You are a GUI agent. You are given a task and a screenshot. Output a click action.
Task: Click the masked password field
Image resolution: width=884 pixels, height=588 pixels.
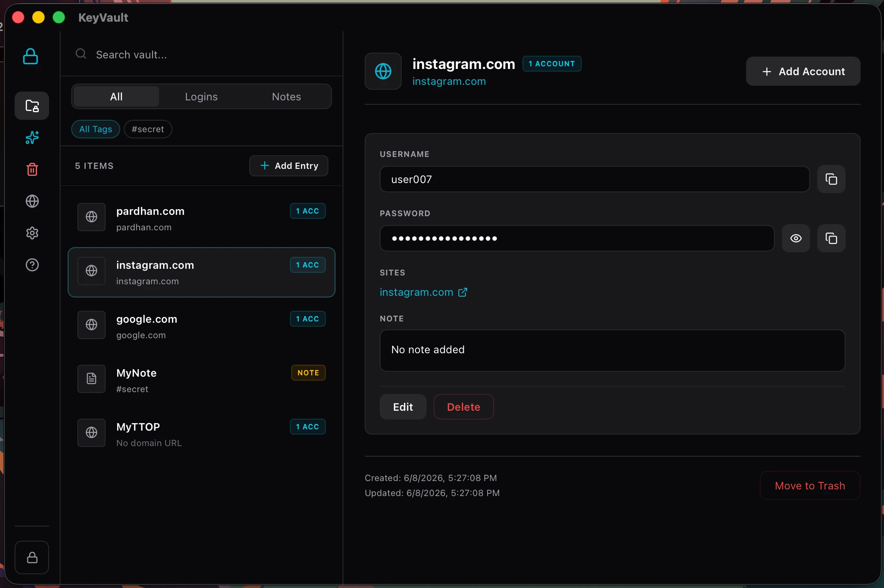pos(577,238)
